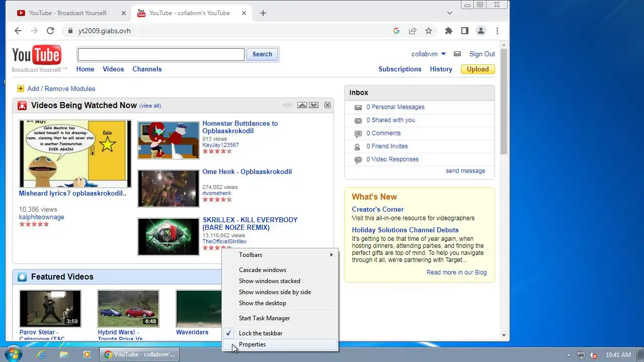Go to the Channels navigation link

(147, 69)
